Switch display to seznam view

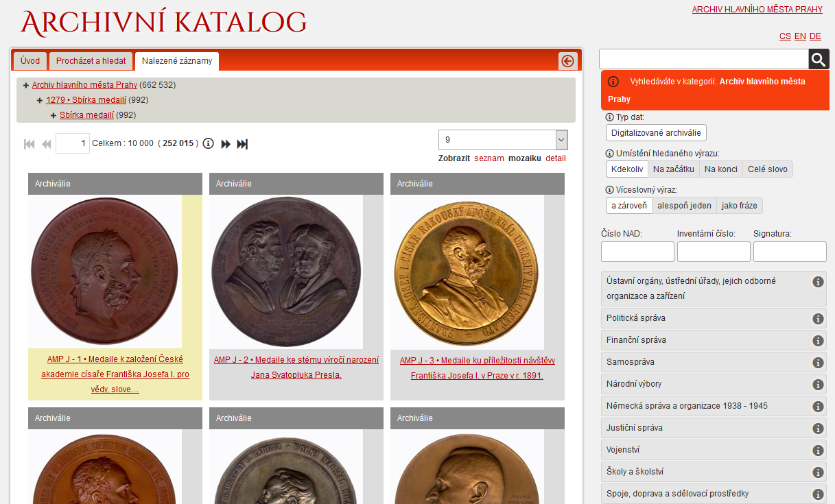pos(489,158)
